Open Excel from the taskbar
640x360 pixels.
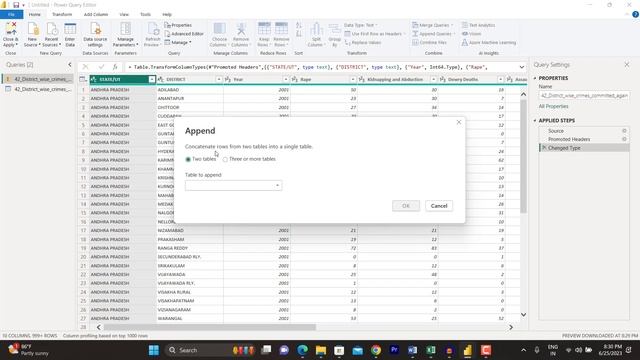[x=431, y=350]
